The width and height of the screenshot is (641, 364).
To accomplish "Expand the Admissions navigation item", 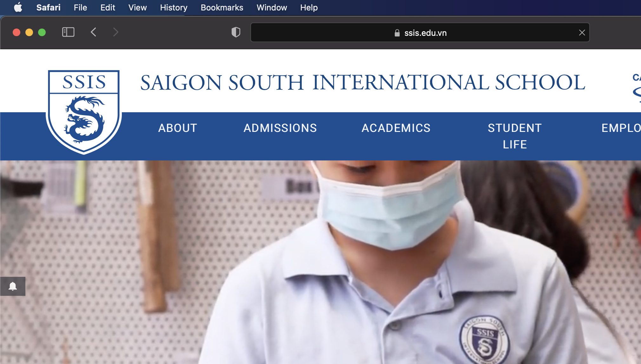I will (280, 128).
